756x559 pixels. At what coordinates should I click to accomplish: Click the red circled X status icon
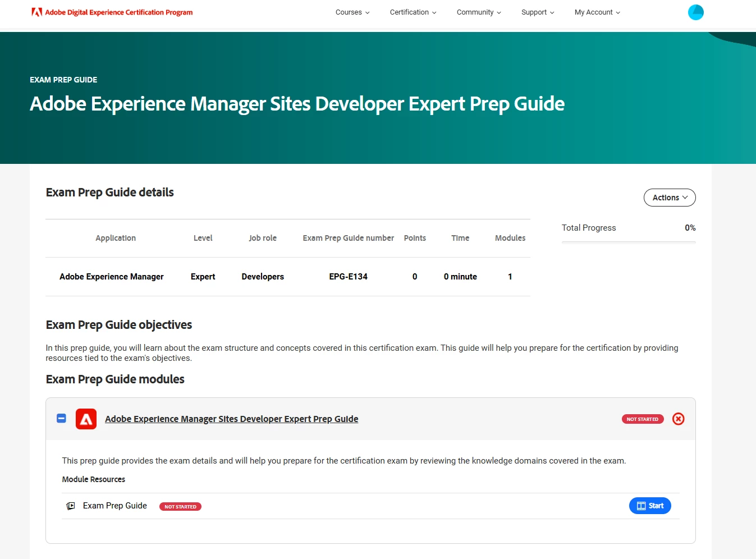coord(679,419)
